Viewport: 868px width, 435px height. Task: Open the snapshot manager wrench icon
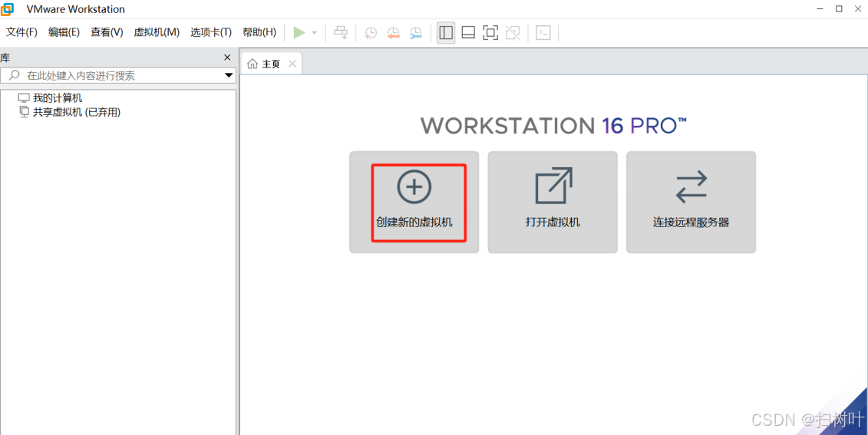pos(415,33)
